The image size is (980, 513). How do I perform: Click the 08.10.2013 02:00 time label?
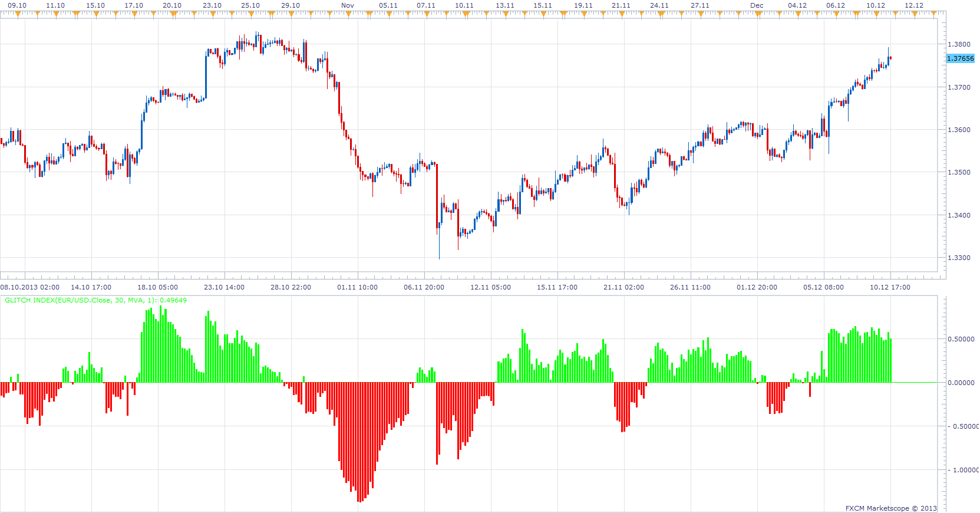pyautogui.click(x=30, y=287)
